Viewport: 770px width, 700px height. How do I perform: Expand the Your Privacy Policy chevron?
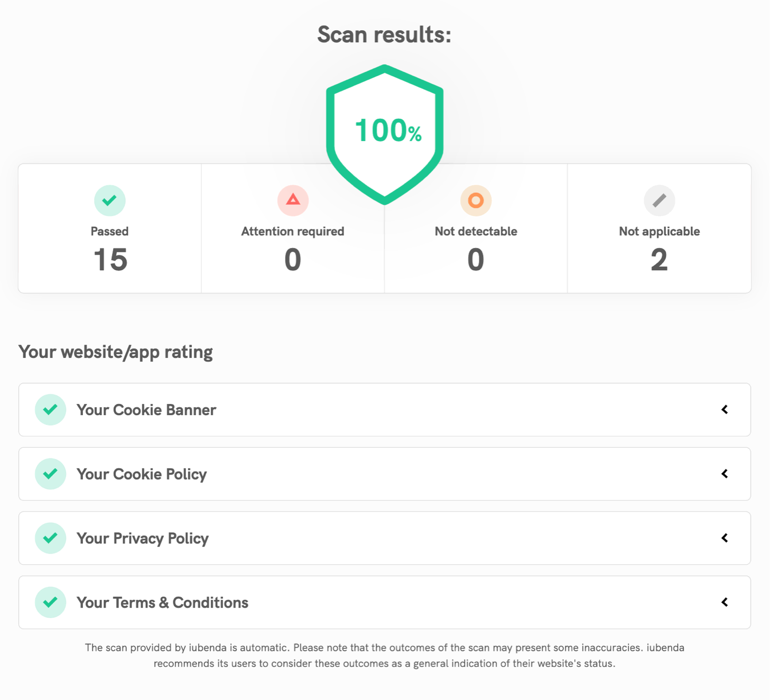pyautogui.click(x=725, y=538)
